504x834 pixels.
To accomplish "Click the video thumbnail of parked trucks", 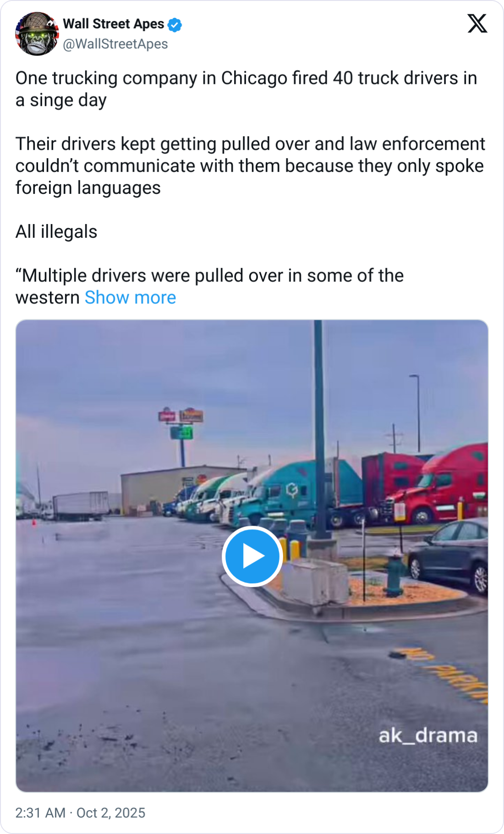I will pos(252,556).
